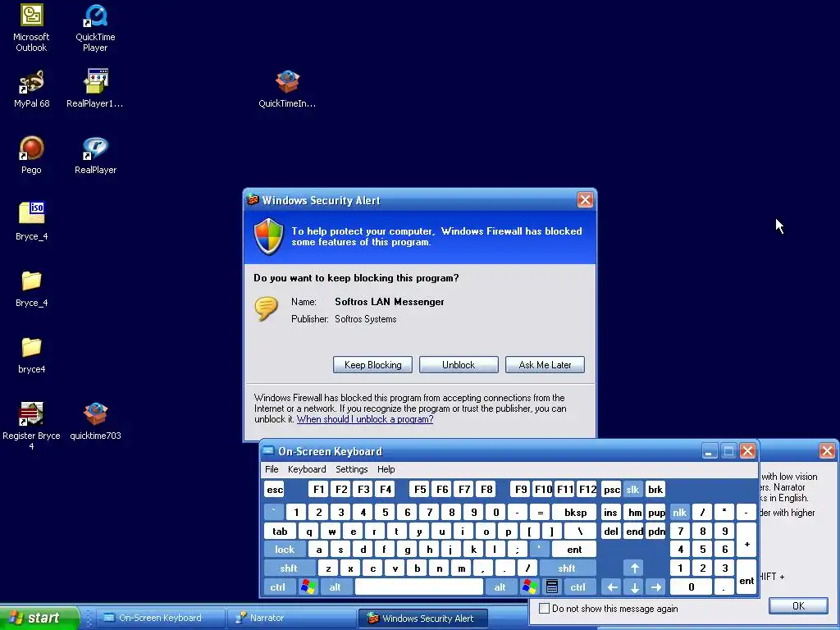Select the quicktime703 installer icon
The height and width of the screenshot is (630, 840).
pyautogui.click(x=95, y=421)
